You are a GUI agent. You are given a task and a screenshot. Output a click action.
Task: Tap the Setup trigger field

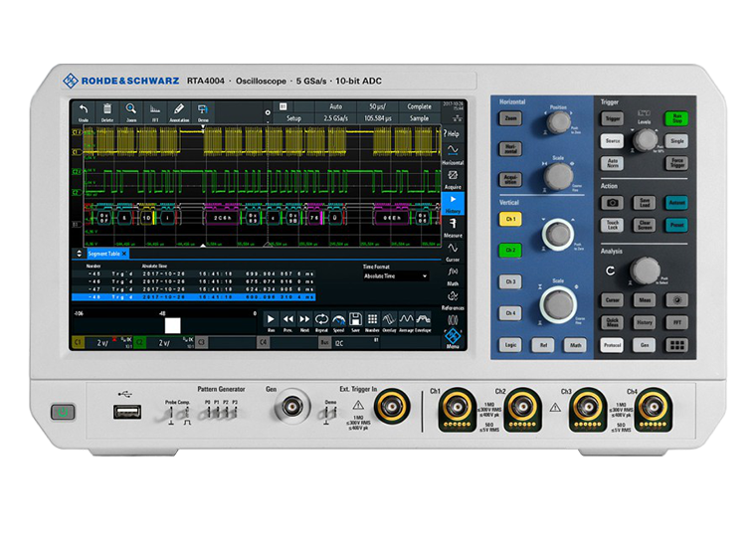[x=294, y=118]
